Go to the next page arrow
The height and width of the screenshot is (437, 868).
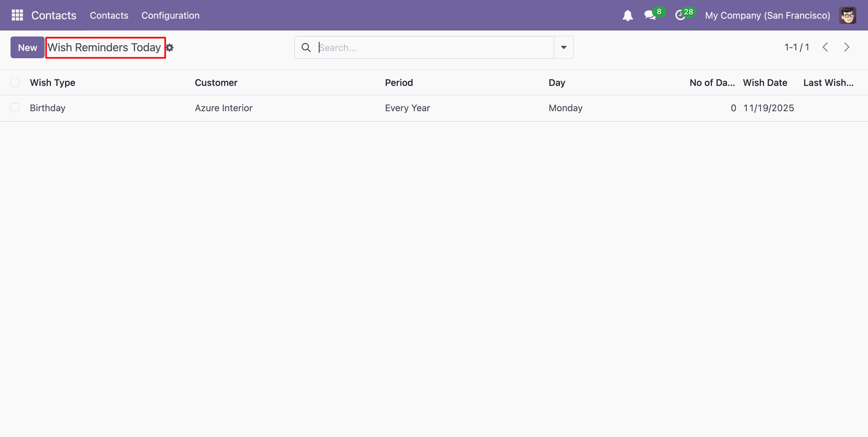click(x=846, y=47)
